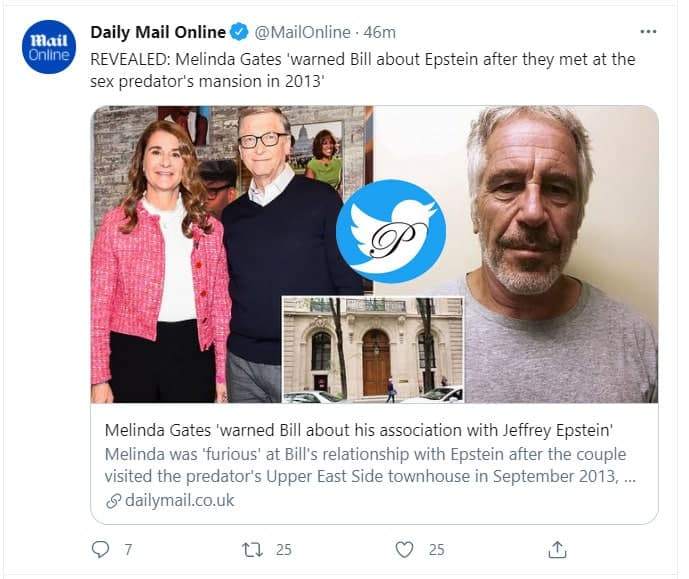Click the card headline about Jeffrey Epstein
The height and width of the screenshot is (579, 689).
click(359, 430)
